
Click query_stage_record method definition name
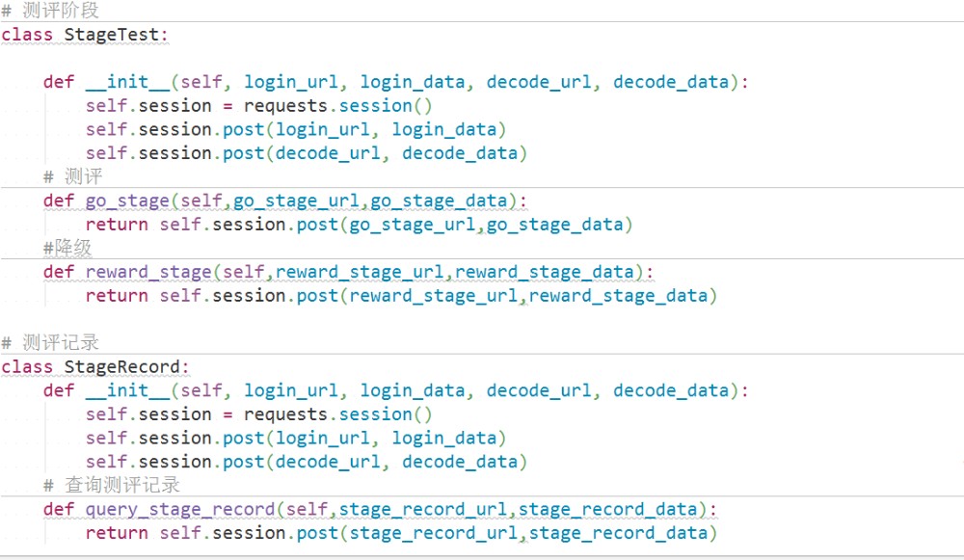click(x=180, y=510)
